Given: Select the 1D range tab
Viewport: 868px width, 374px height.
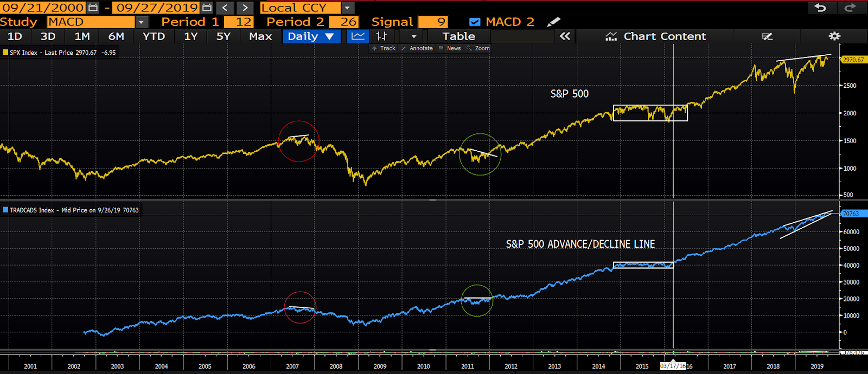Looking at the screenshot, I should click(15, 36).
